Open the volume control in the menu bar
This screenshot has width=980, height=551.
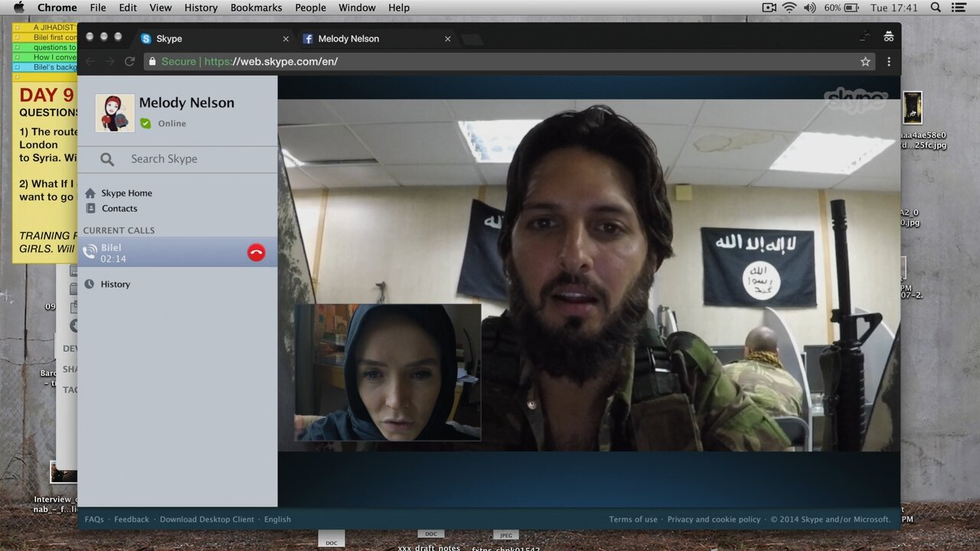pyautogui.click(x=809, y=8)
